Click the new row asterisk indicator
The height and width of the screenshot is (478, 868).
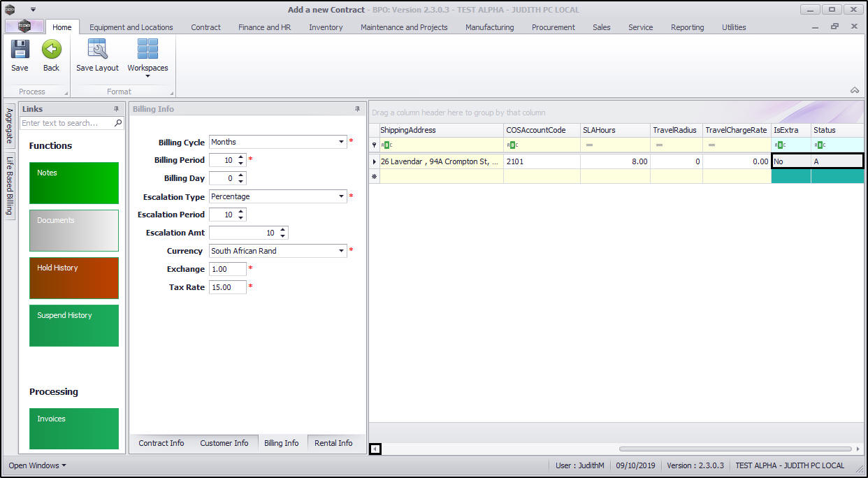[374, 177]
